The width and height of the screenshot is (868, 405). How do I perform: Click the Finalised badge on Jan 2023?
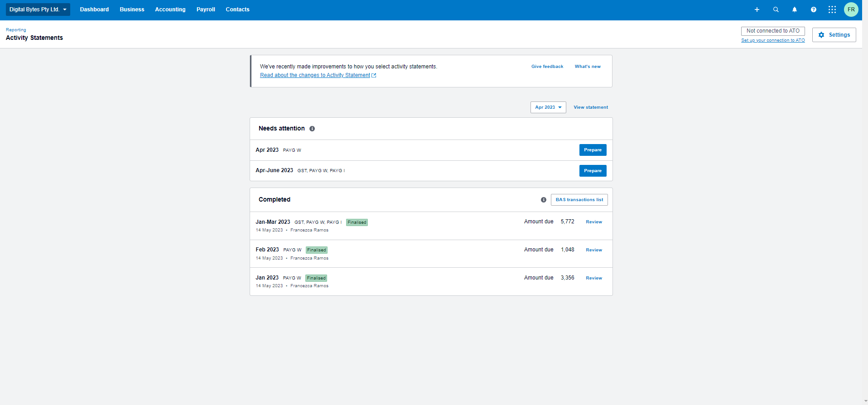316,278
